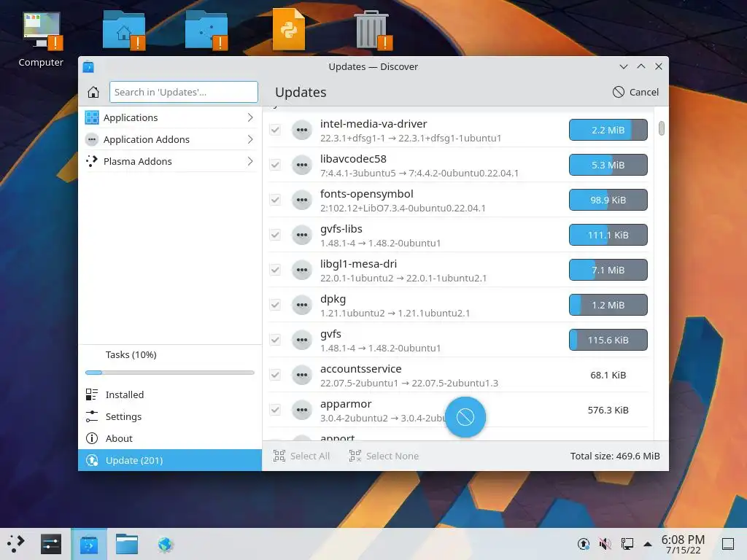Click the libavcodec58 package icon
The width and height of the screenshot is (747, 560).
[302, 166]
